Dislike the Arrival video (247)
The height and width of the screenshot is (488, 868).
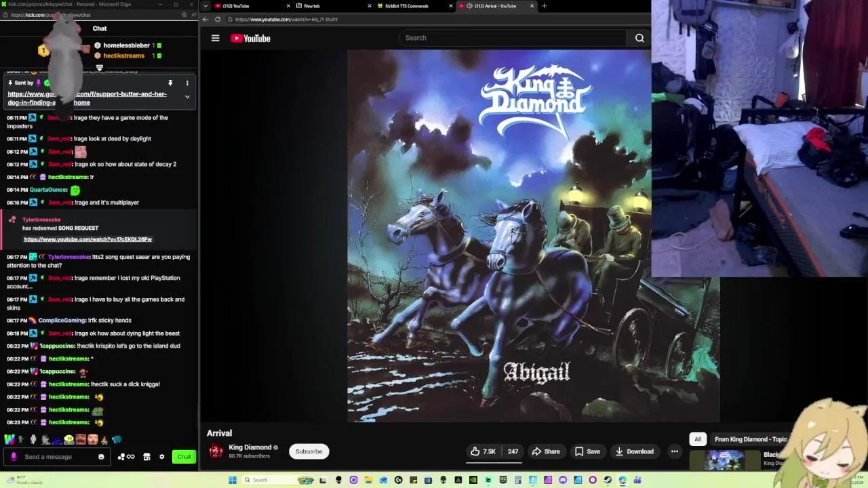tap(513, 451)
